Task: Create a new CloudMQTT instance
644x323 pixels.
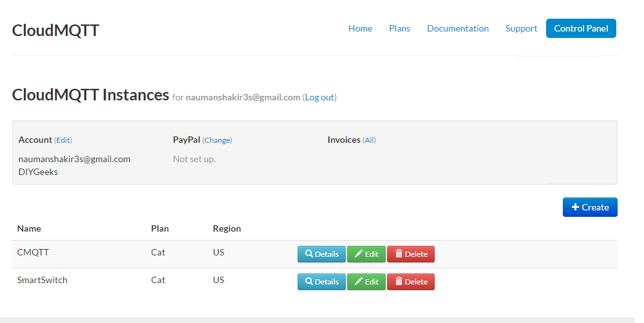Action: coord(590,207)
